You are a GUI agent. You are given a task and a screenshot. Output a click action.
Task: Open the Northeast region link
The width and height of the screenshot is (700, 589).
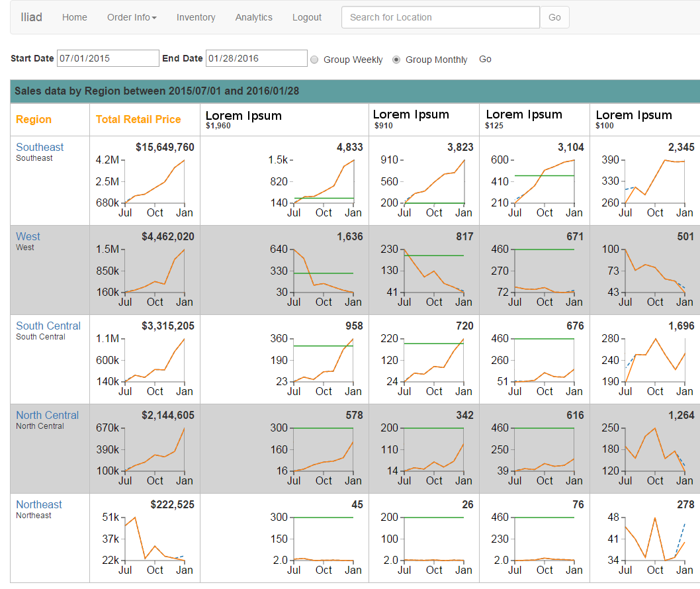[39, 504]
